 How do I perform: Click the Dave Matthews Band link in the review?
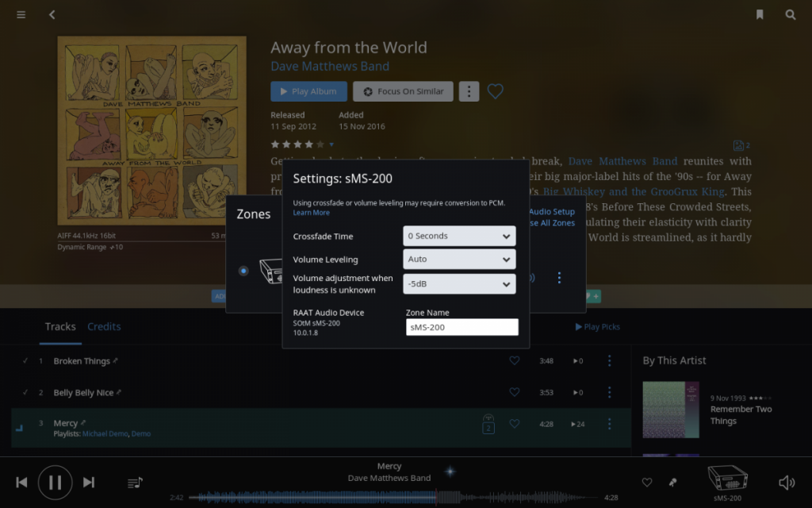coord(622,161)
